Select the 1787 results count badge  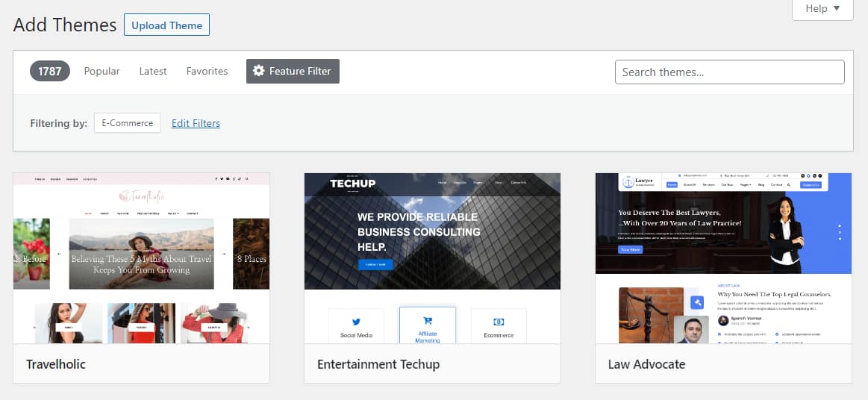tap(50, 71)
